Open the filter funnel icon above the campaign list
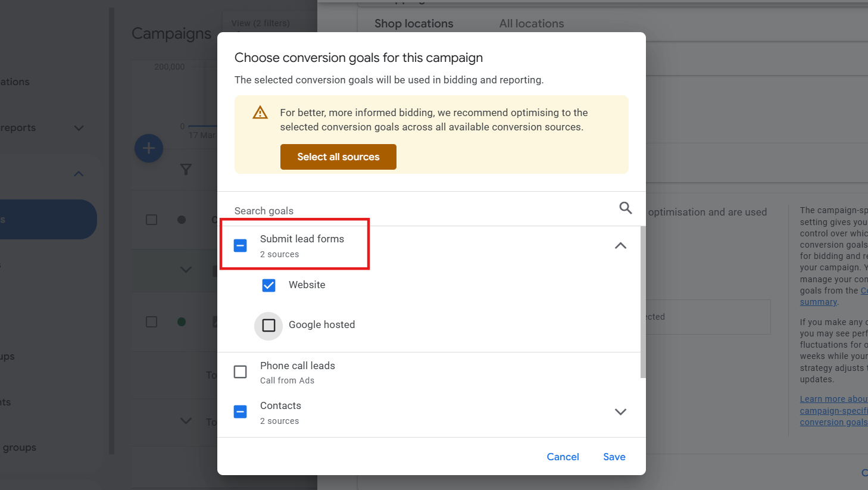The height and width of the screenshot is (490, 868). [186, 170]
